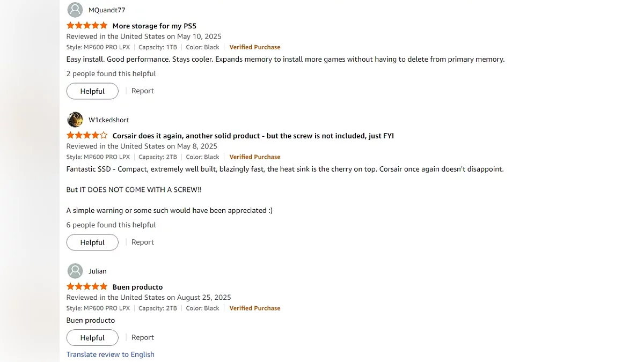Open MQuandt77's profile name
Image resolution: width=644 pixels, height=362 pixels.
tap(107, 10)
